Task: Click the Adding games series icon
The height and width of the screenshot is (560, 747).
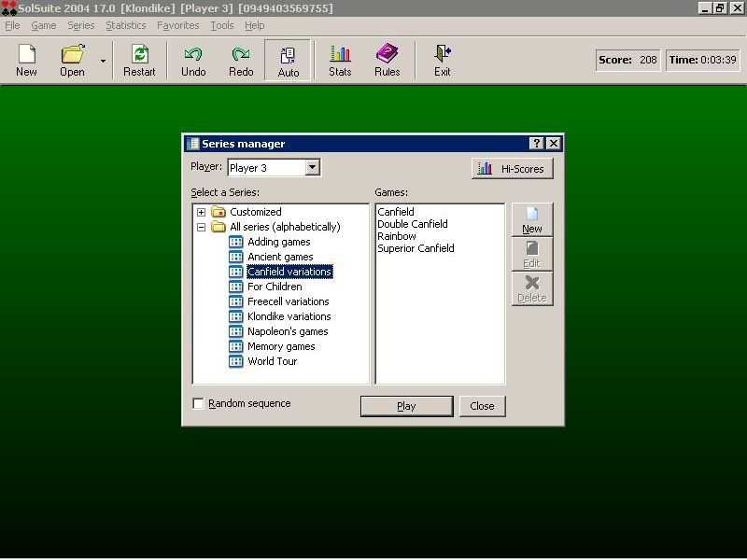Action: 236,242
